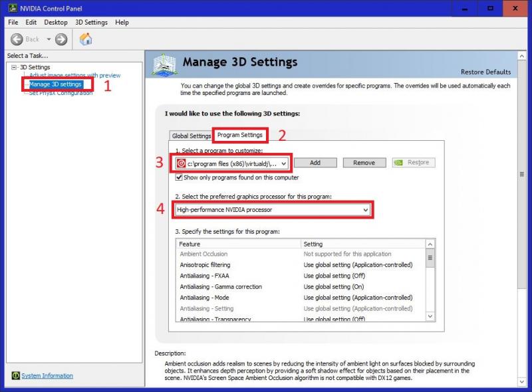This screenshot has height=392, width=532.
Task: Select the Anisotropic filtering feature row
Action: click(301, 265)
